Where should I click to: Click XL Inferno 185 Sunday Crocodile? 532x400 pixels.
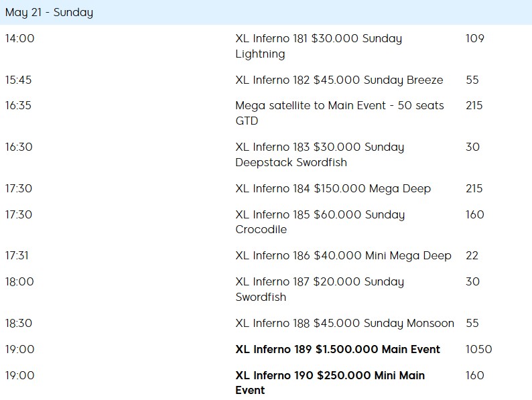point(320,222)
